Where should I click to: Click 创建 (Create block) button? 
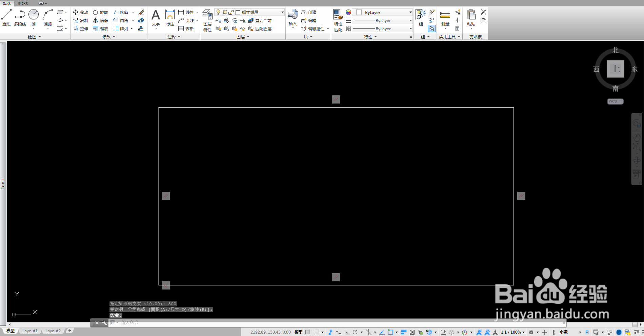pyautogui.click(x=309, y=12)
